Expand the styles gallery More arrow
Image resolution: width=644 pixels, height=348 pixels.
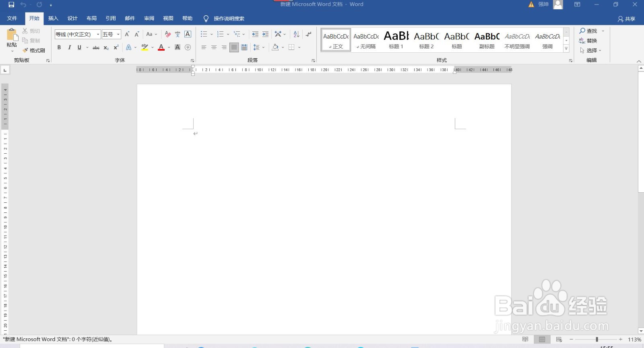click(566, 49)
